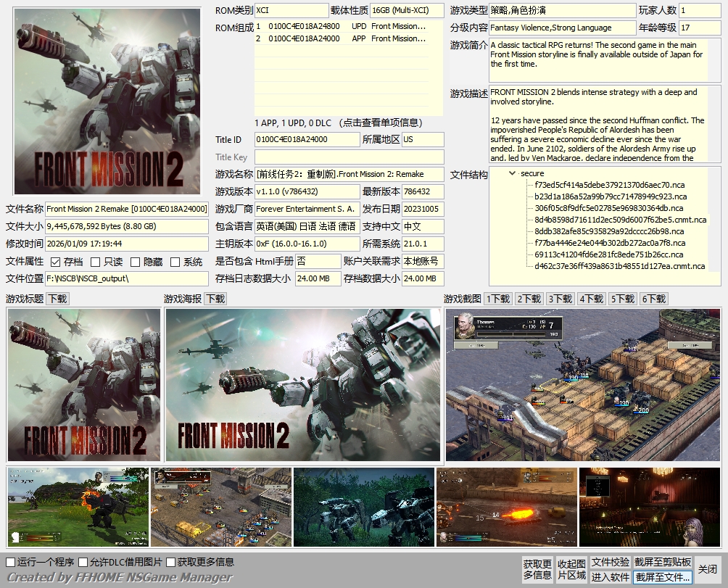Image resolution: width=728 pixels, height=588 pixels.
Task: Click the 收起图片区域 button
Action: click(571, 569)
